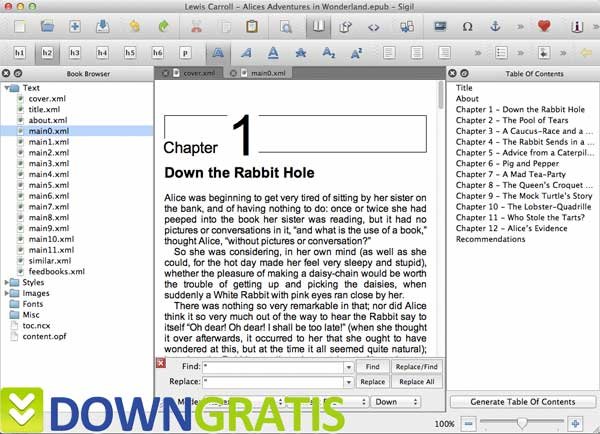Open the Find field history dropdown
This screenshot has height=434, width=600.
[348, 367]
